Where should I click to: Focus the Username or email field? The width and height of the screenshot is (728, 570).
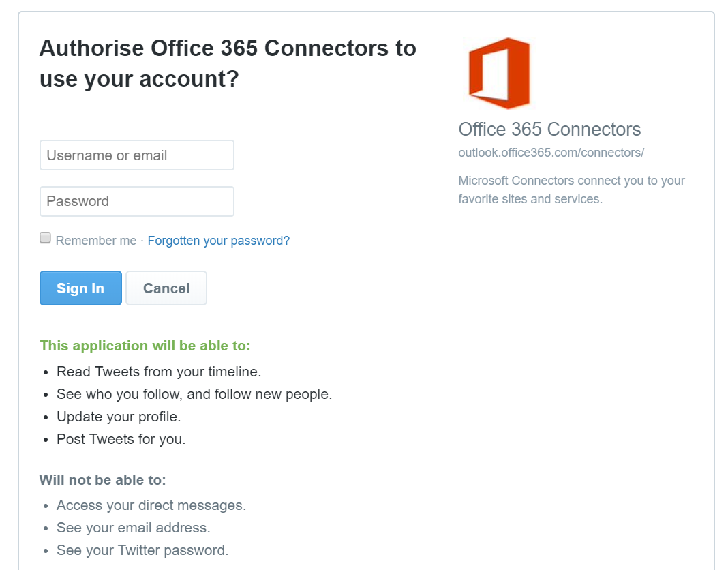point(137,155)
